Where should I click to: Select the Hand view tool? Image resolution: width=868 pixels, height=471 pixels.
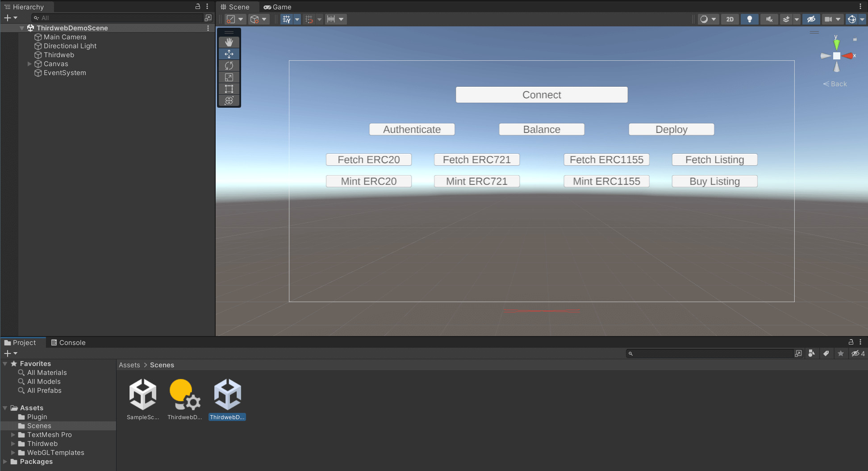(229, 42)
